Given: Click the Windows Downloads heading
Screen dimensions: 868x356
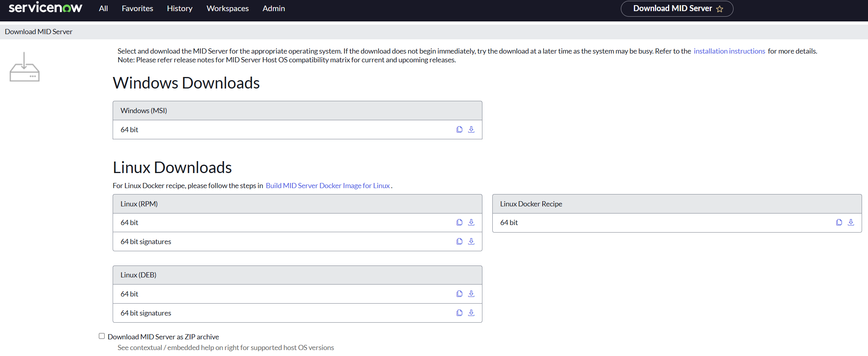Looking at the screenshot, I should [x=186, y=83].
